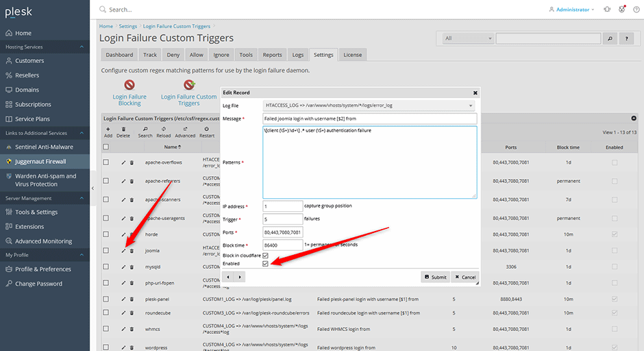Select all rows with header checkbox
644x351 pixels.
(x=106, y=147)
